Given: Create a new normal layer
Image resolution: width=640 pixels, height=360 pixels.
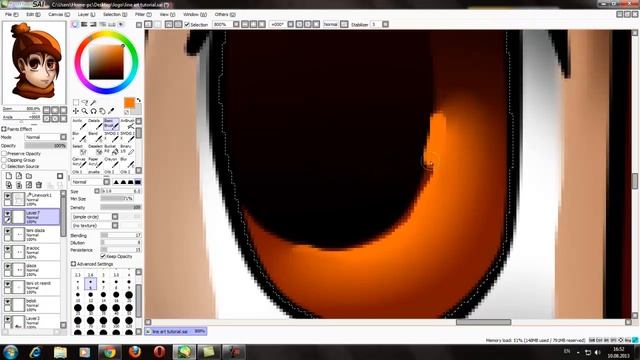Looking at the screenshot, I should pyautogui.click(x=9, y=176).
